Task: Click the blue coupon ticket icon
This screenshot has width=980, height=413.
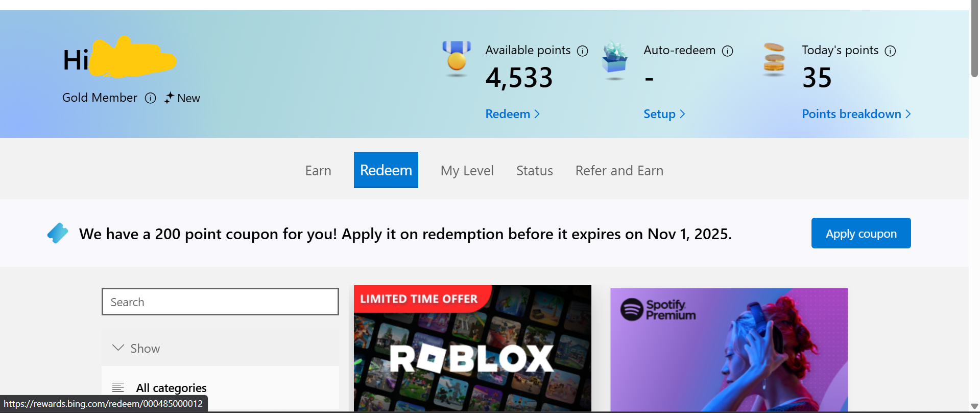Action: [58, 233]
